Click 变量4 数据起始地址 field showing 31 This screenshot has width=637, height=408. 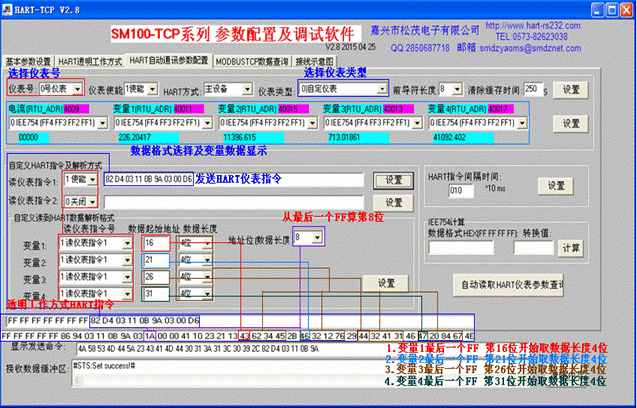point(156,294)
